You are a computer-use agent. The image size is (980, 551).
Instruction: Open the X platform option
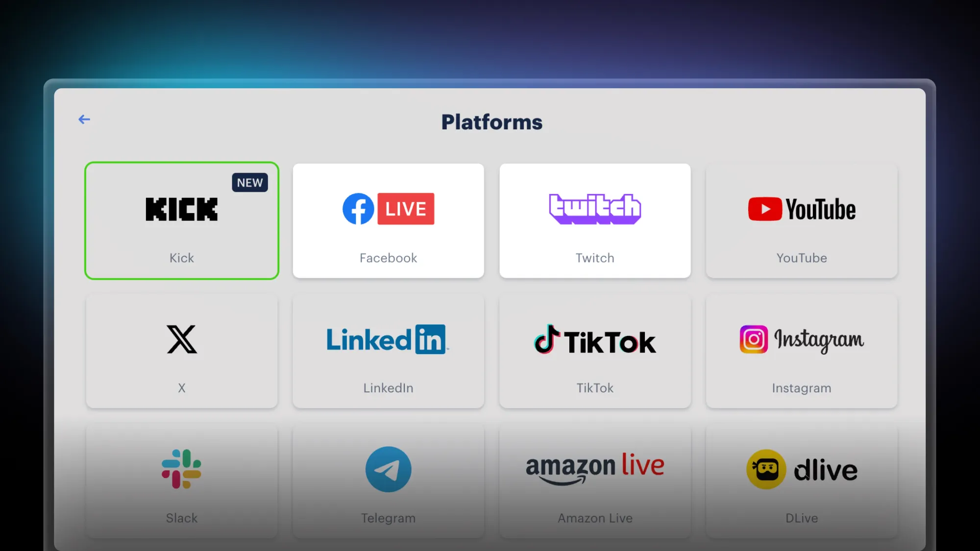[182, 351]
